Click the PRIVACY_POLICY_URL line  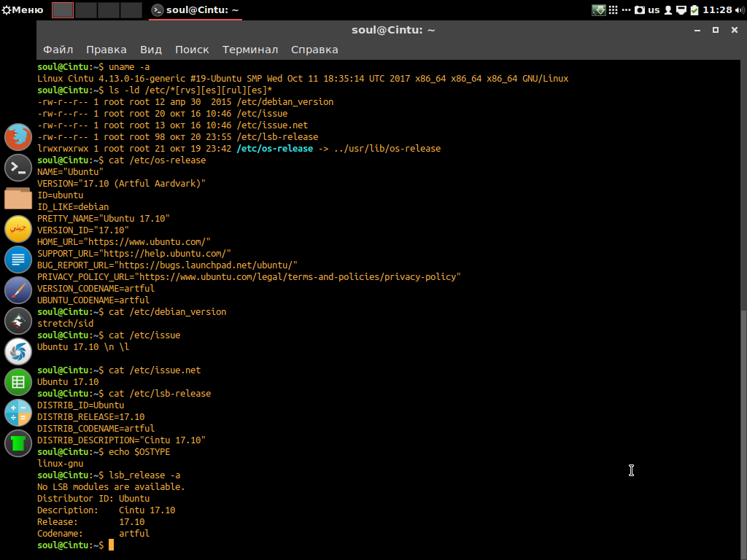249,276
